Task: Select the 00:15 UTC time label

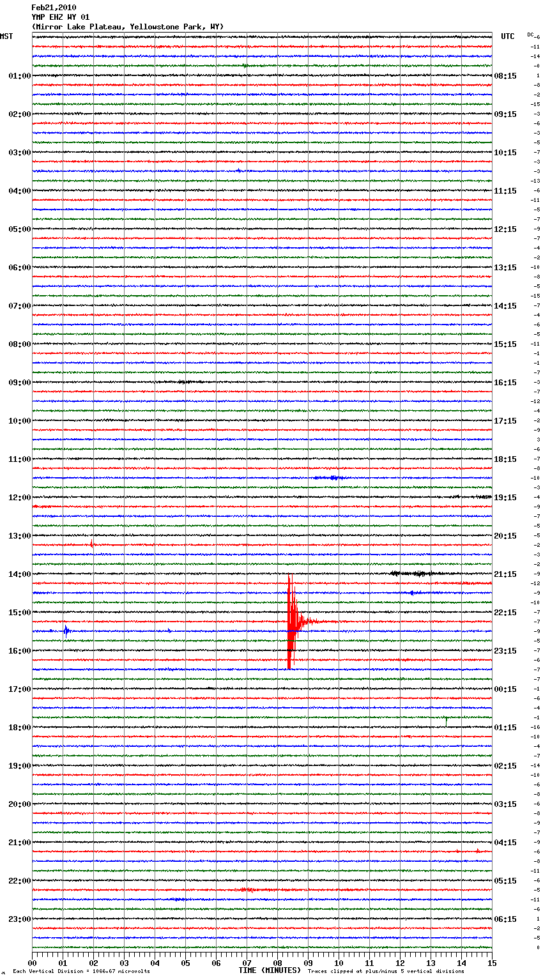Action: pyautogui.click(x=505, y=689)
